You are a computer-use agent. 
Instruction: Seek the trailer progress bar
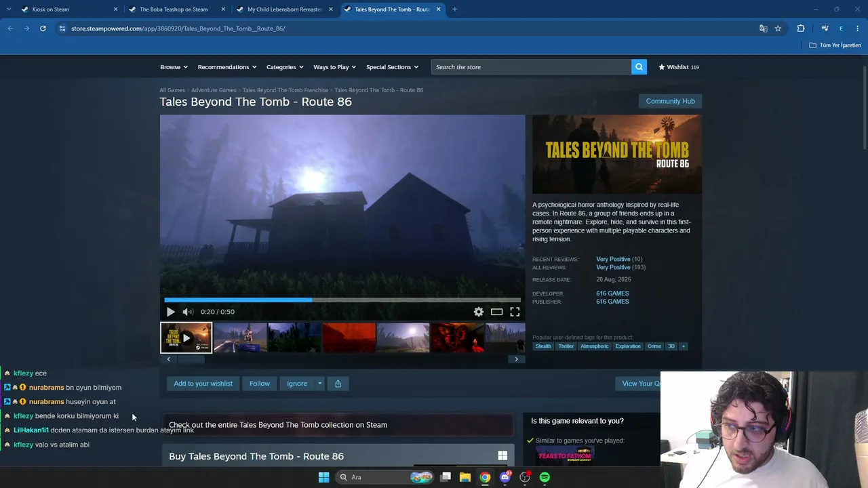[342, 300]
